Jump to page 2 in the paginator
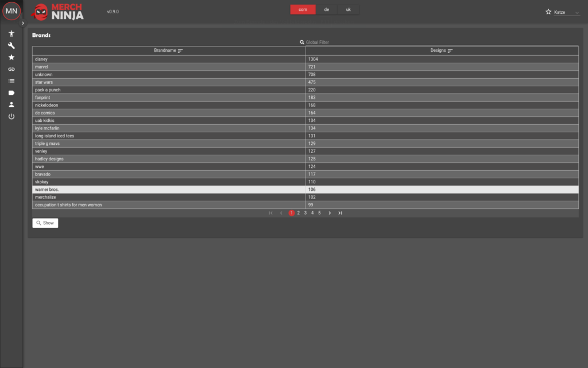 pyautogui.click(x=299, y=213)
